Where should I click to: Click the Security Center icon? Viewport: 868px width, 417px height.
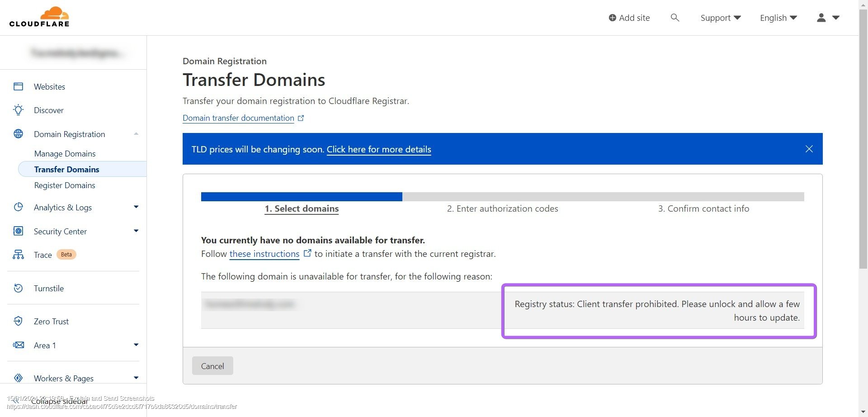18,231
